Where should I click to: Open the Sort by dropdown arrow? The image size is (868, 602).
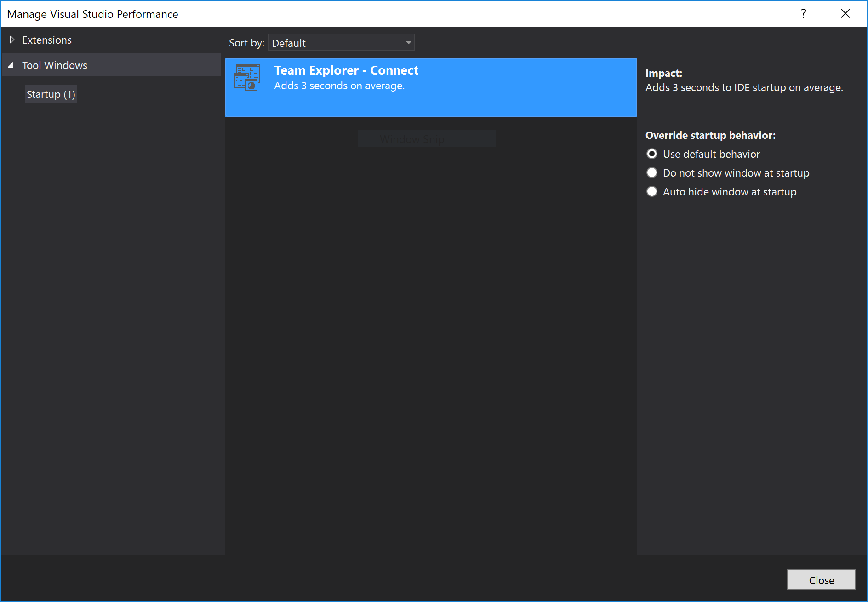tap(408, 43)
